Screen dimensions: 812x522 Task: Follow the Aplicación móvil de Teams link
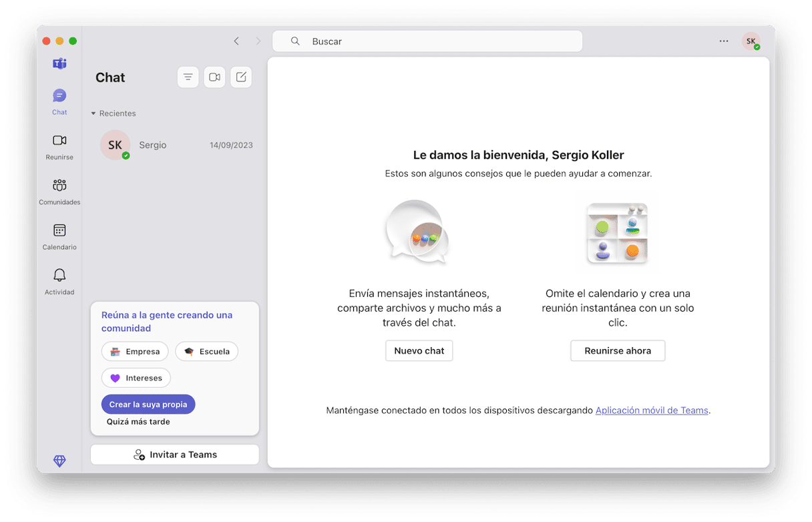[651, 411]
